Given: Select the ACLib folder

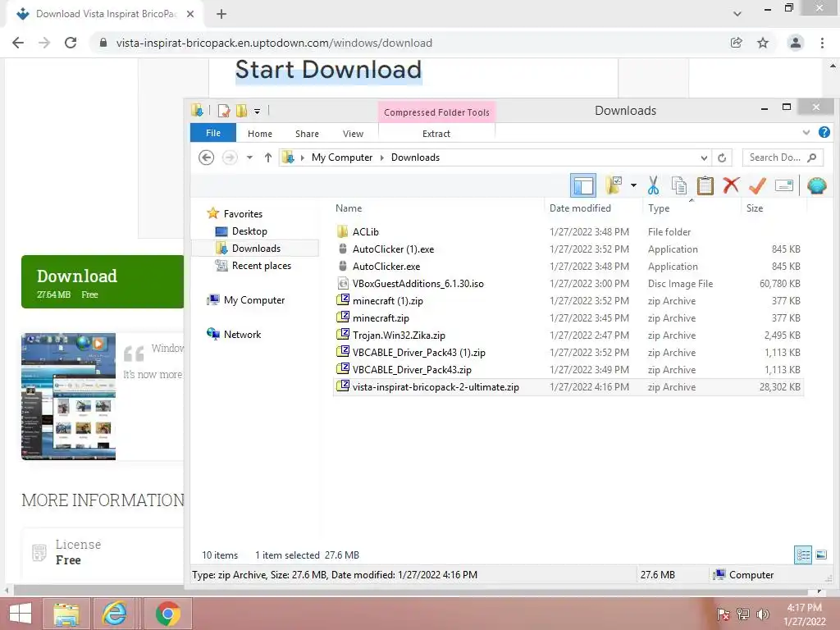Looking at the screenshot, I should tap(365, 232).
